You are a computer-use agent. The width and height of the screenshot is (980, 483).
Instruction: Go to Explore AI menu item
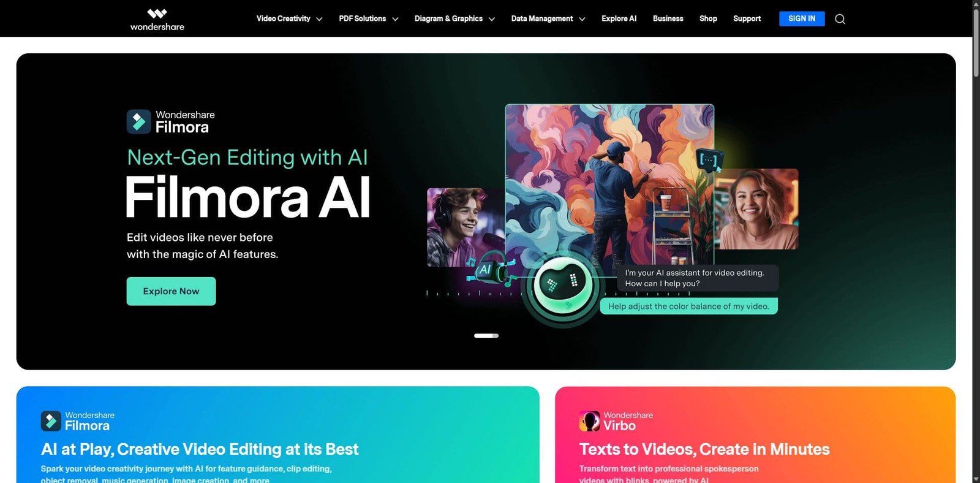619,19
